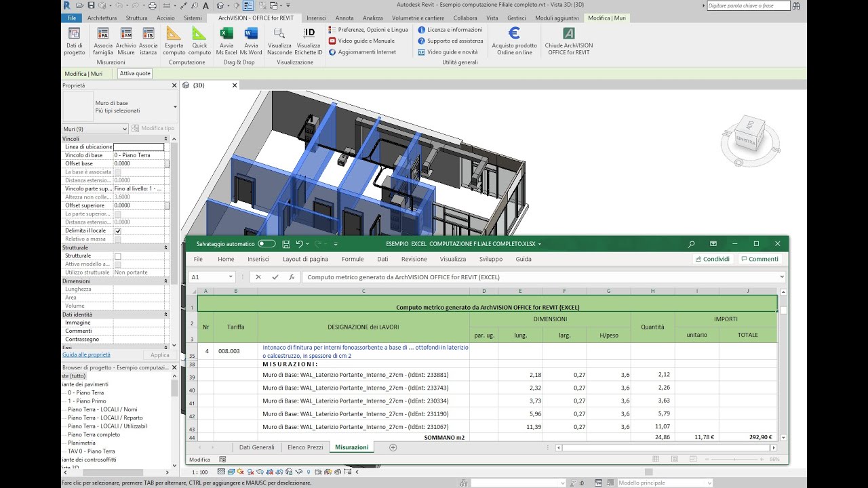
Task: Open Video guide e Manuale
Action: pos(361,41)
